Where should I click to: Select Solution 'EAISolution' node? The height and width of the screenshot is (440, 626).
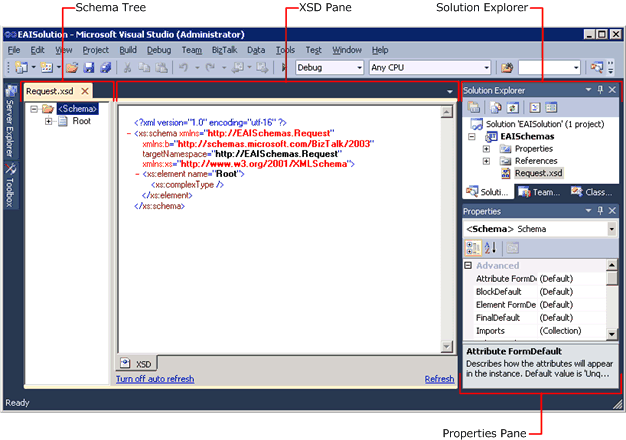click(x=545, y=124)
